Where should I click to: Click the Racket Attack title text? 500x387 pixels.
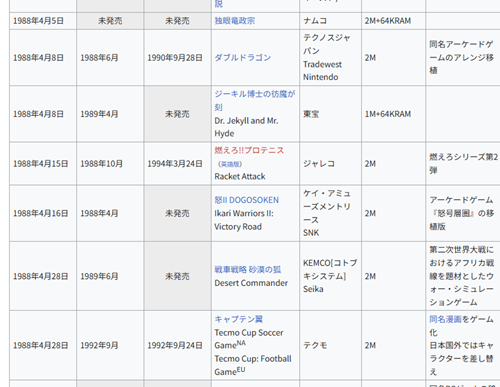pos(240,176)
